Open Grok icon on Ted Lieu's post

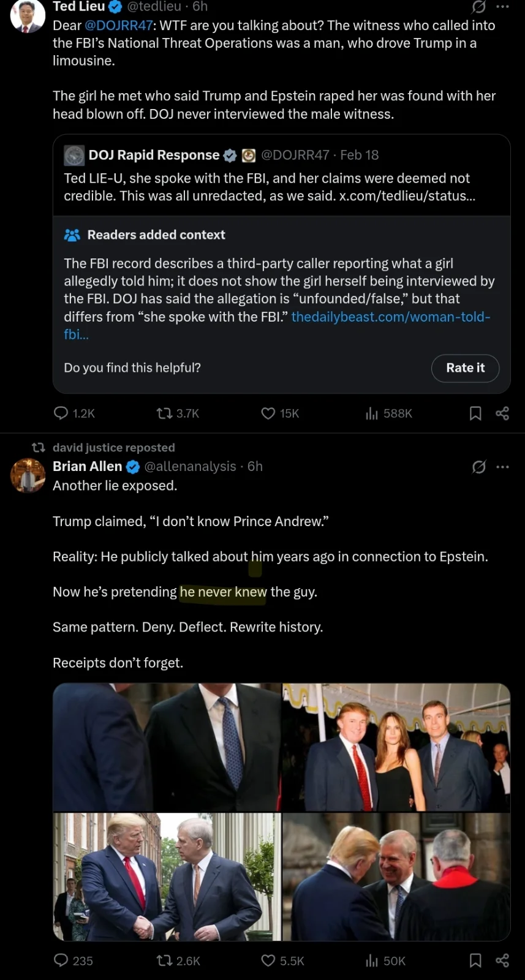pyautogui.click(x=479, y=7)
